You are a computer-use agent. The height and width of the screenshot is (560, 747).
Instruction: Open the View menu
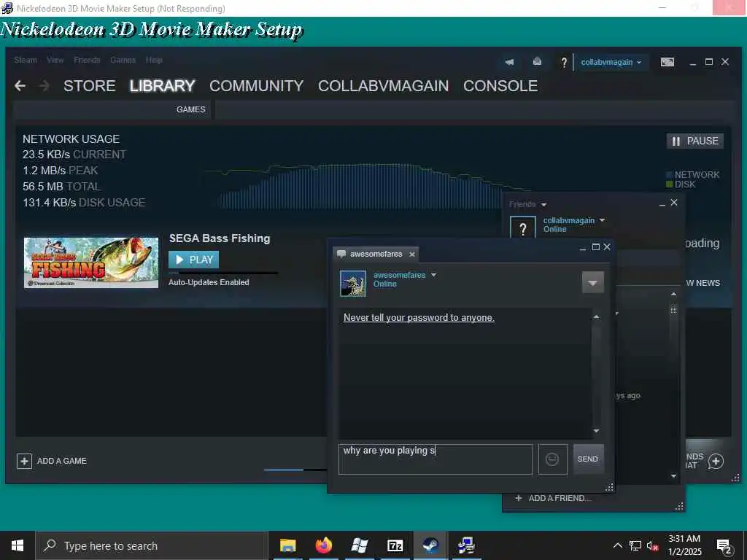(55, 60)
